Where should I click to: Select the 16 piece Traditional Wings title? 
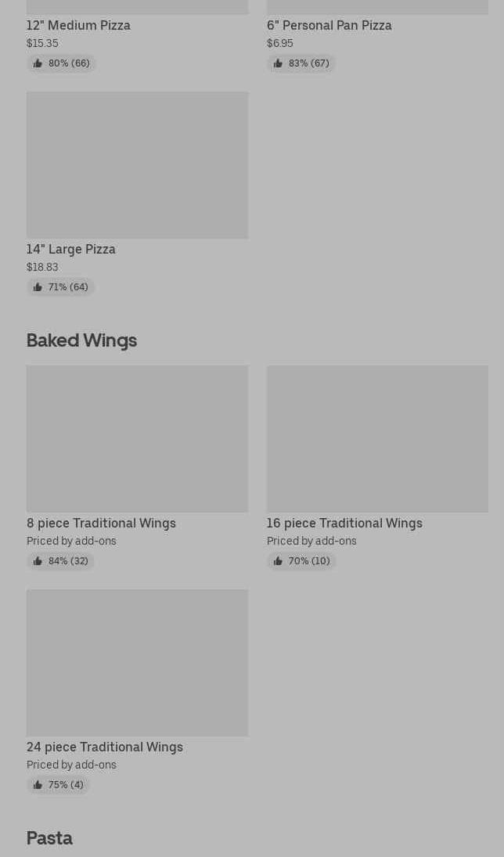344,523
